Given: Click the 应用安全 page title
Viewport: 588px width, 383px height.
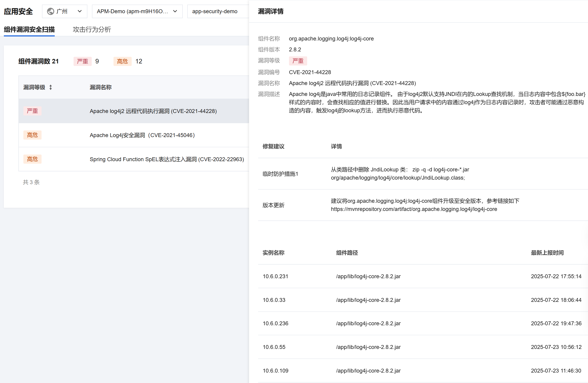Looking at the screenshot, I should (x=18, y=11).
